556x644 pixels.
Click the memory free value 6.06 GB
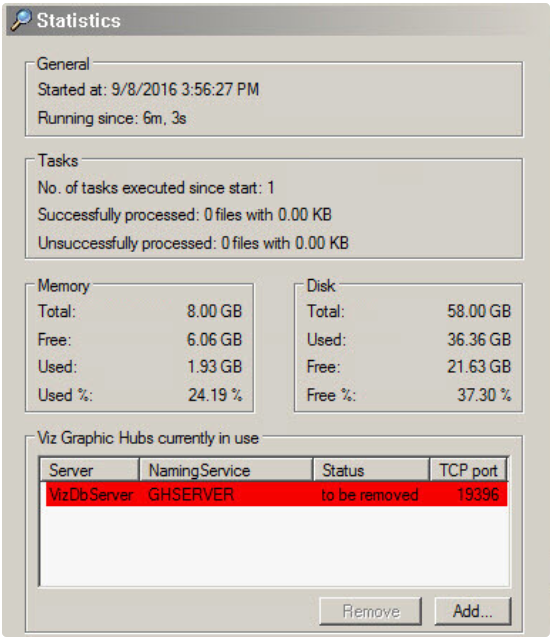(x=214, y=340)
